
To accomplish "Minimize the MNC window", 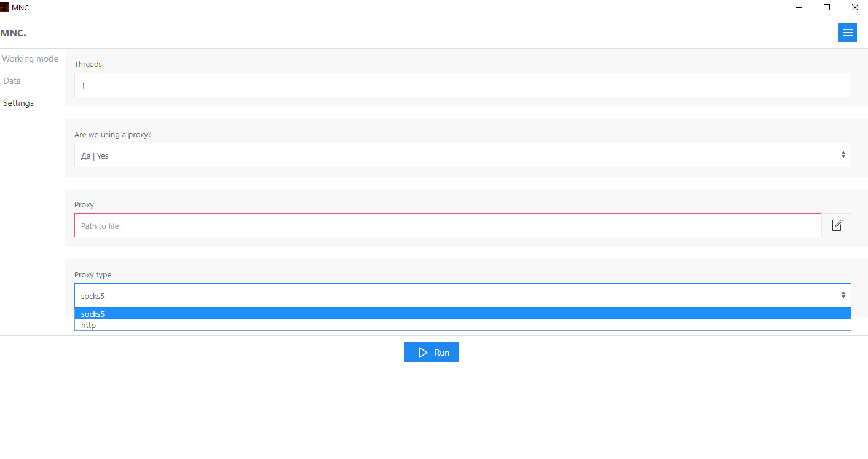I will click(799, 7).
